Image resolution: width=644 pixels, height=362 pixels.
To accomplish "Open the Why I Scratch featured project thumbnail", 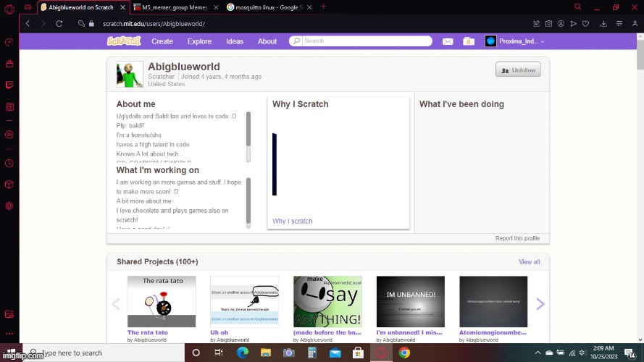I will click(x=338, y=164).
